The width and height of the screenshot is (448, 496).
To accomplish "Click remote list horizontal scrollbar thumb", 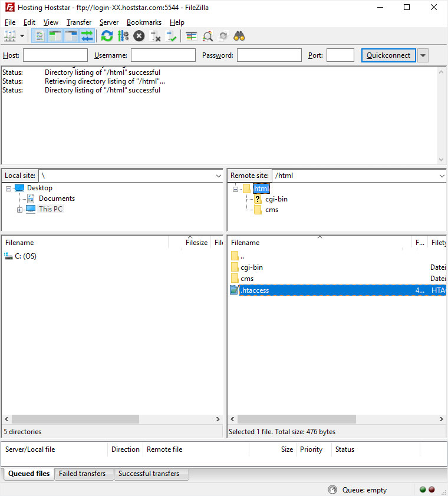I will click(x=297, y=419).
